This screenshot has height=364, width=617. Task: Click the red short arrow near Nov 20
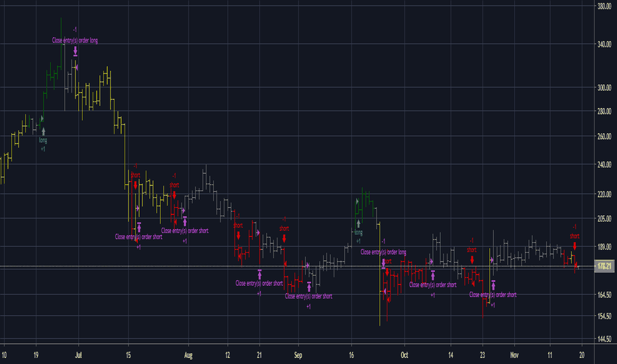pos(575,246)
